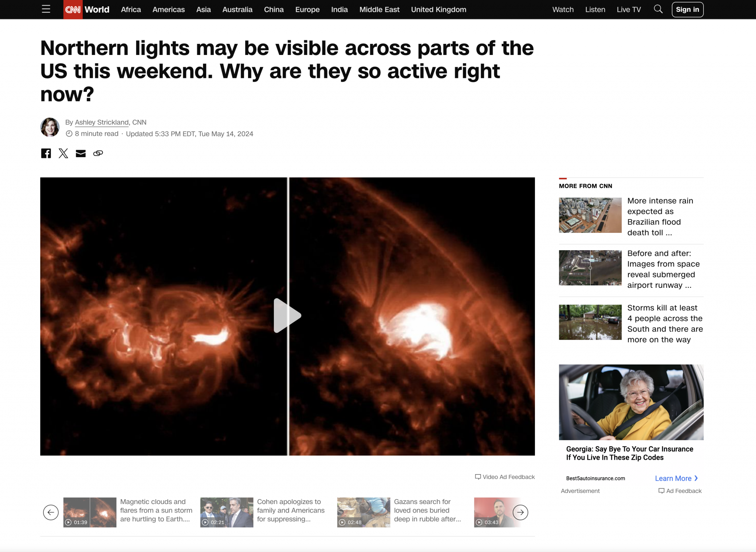The image size is (756, 552).
Task: Open the Middle East section
Action: click(379, 10)
